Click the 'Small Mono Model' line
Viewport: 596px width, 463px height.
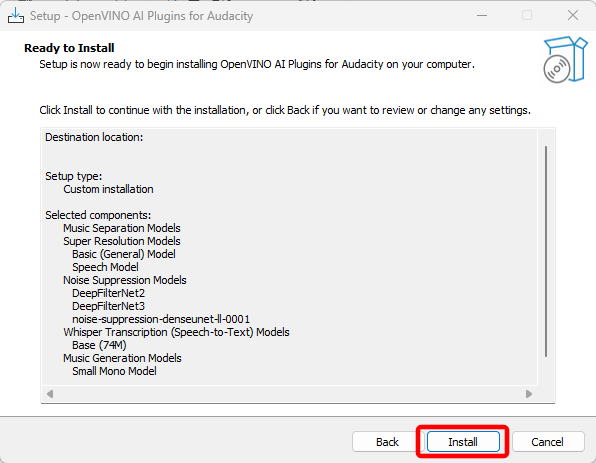[114, 371]
